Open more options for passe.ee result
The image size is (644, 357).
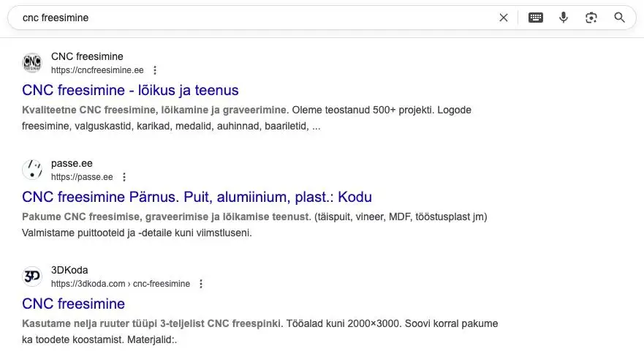[124, 177]
